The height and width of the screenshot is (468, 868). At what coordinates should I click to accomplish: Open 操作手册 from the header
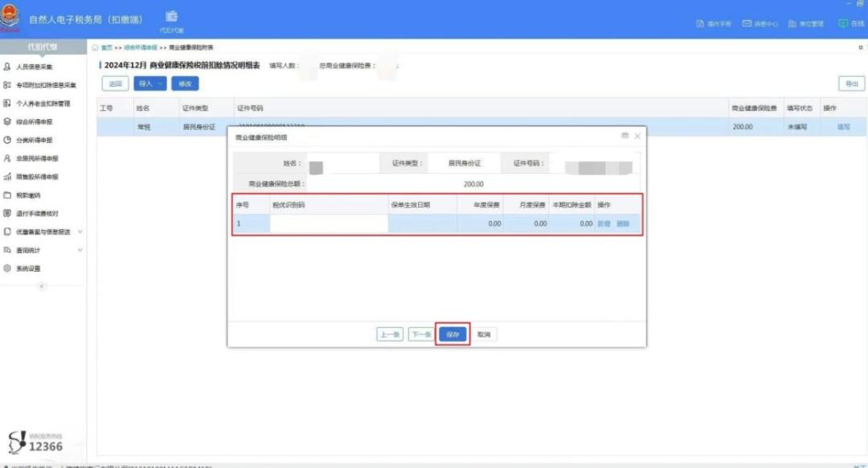tap(714, 24)
